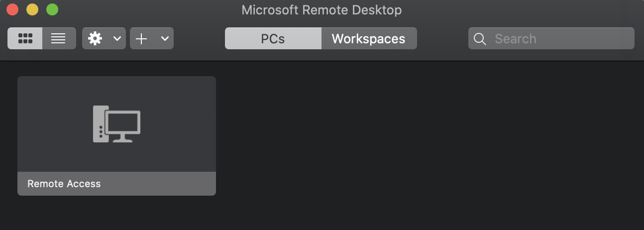
Task: Select the Remote Access label bar
Action: (x=116, y=184)
